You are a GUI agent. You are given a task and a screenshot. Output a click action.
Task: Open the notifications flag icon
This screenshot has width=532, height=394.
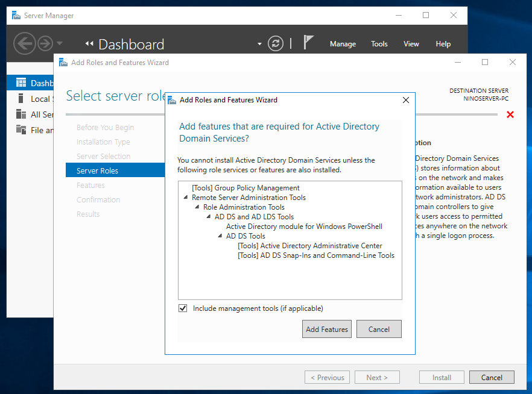[x=308, y=43]
